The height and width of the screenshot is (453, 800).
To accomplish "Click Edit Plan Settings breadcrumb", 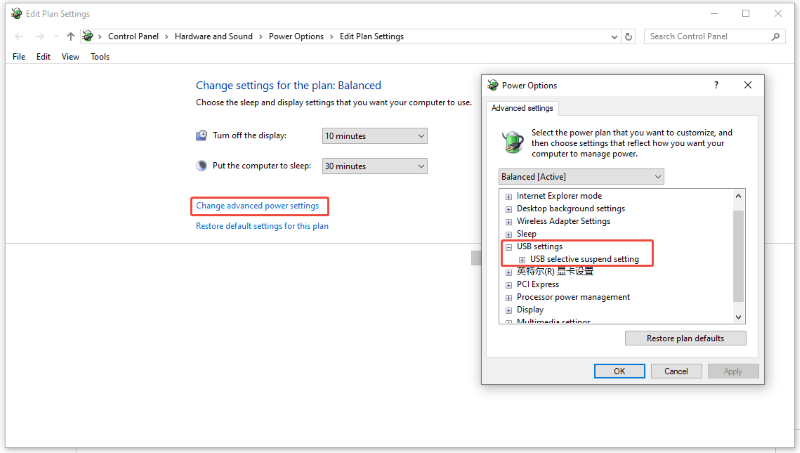I will click(x=371, y=36).
